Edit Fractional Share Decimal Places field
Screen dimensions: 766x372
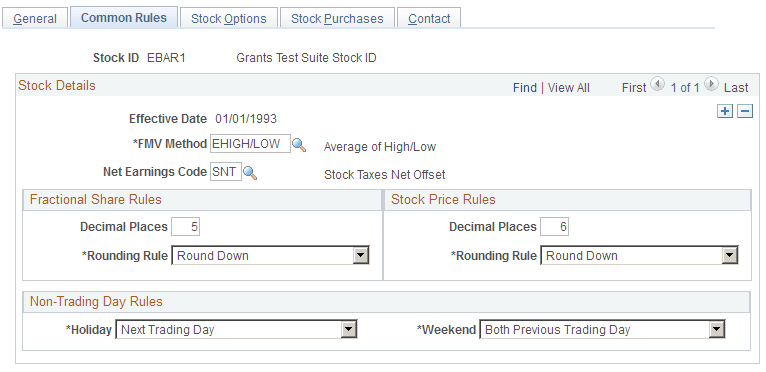(x=186, y=227)
